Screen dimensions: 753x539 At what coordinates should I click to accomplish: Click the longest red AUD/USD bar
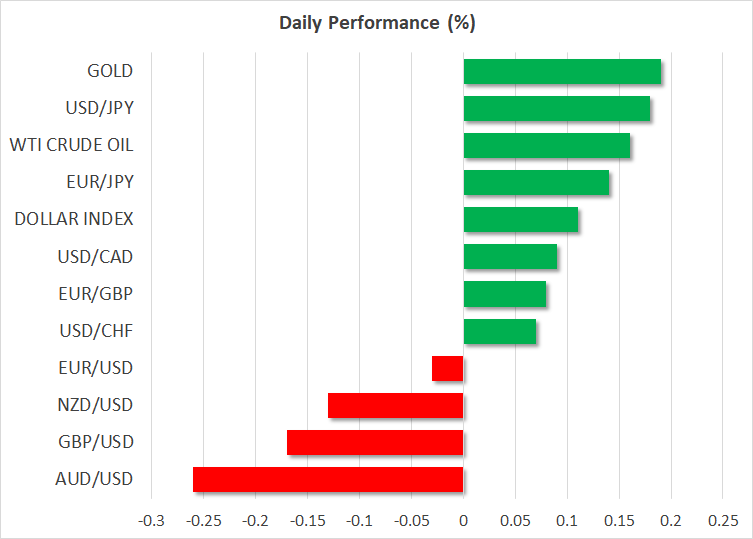tap(328, 479)
